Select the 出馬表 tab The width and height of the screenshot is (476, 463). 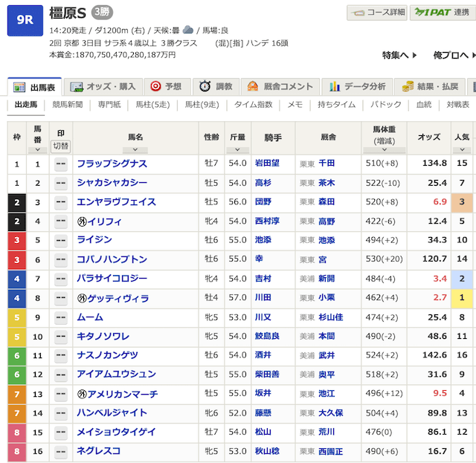34,87
